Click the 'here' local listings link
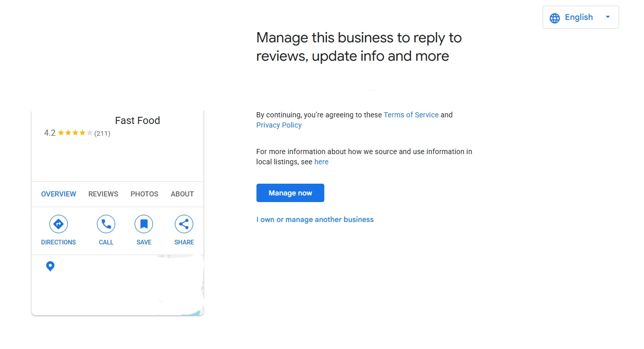The width and height of the screenshot is (644, 349). click(x=321, y=162)
